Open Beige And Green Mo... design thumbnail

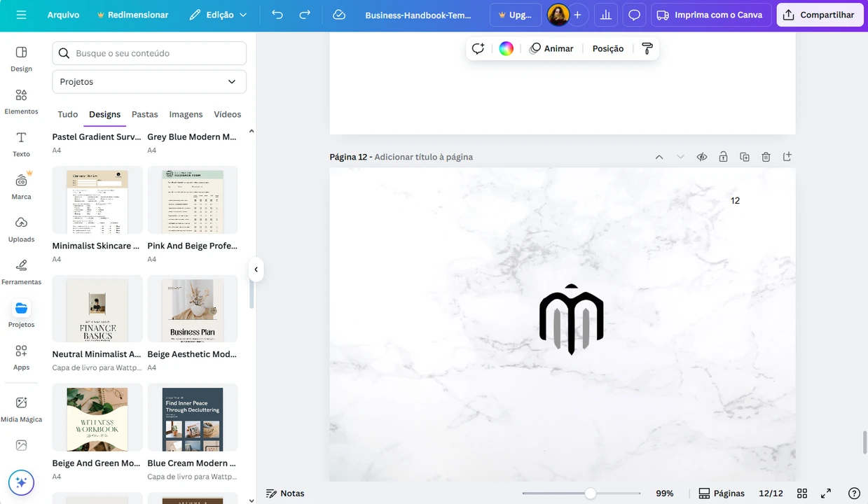pyautogui.click(x=97, y=418)
